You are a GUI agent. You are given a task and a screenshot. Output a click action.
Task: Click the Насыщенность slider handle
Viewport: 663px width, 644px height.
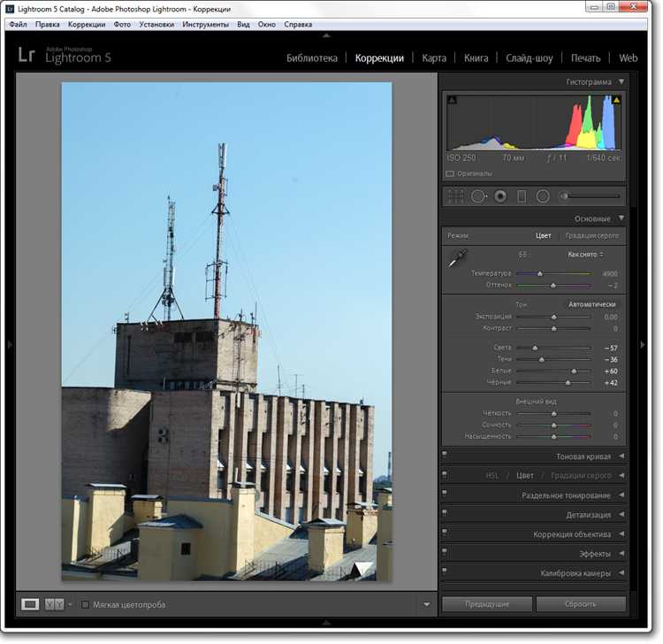tap(554, 436)
